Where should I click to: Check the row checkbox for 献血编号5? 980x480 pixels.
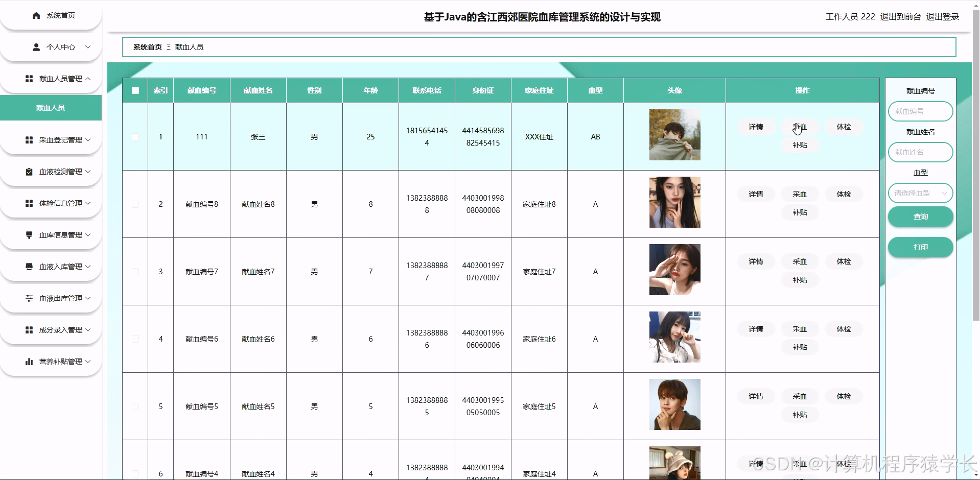[x=135, y=406]
